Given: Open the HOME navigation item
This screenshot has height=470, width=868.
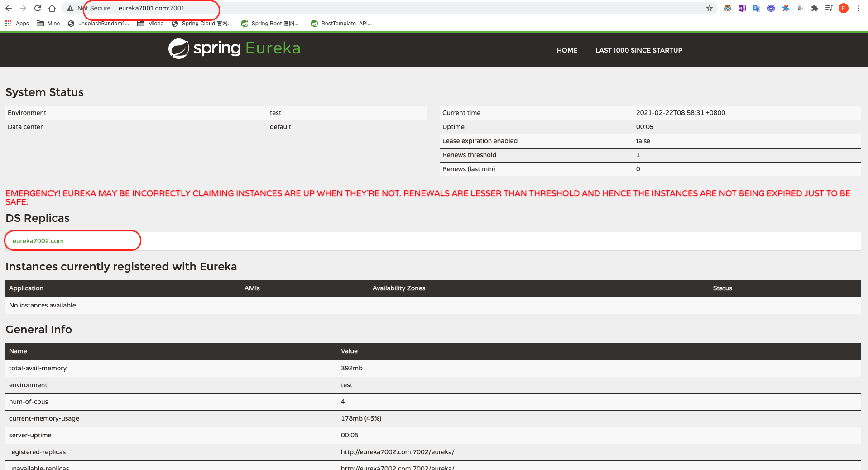Looking at the screenshot, I should [567, 50].
